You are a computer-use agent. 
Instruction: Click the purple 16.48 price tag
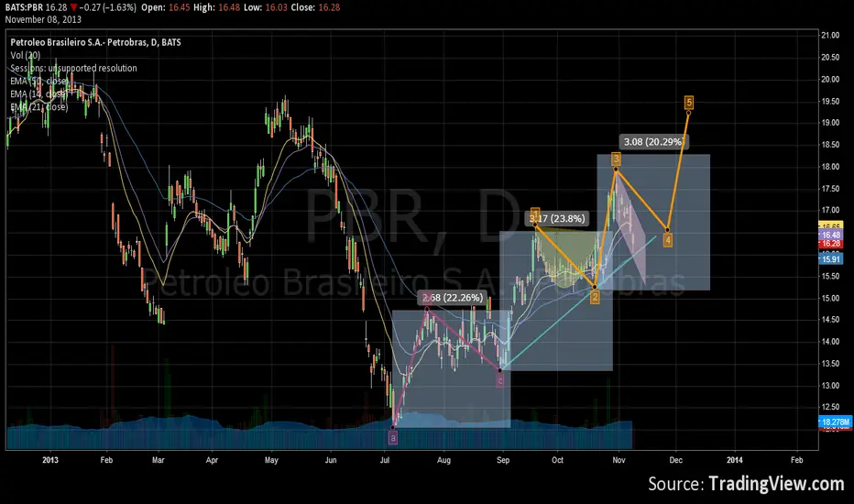click(x=830, y=235)
